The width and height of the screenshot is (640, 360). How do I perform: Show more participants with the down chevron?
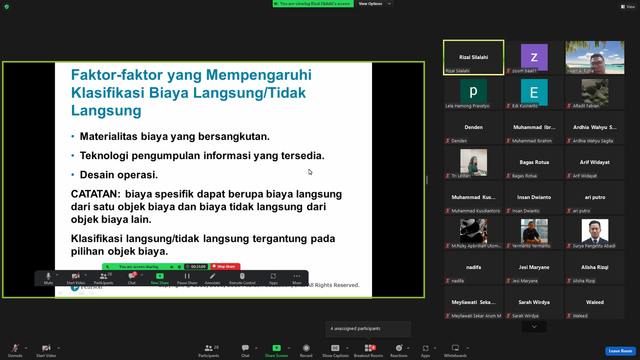point(534,327)
